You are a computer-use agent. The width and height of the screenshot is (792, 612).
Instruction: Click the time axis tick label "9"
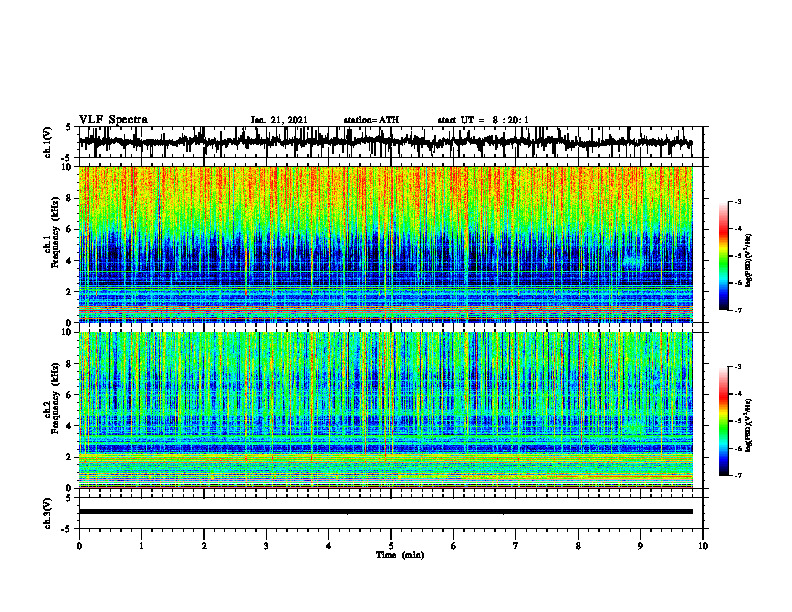point(640,546)
